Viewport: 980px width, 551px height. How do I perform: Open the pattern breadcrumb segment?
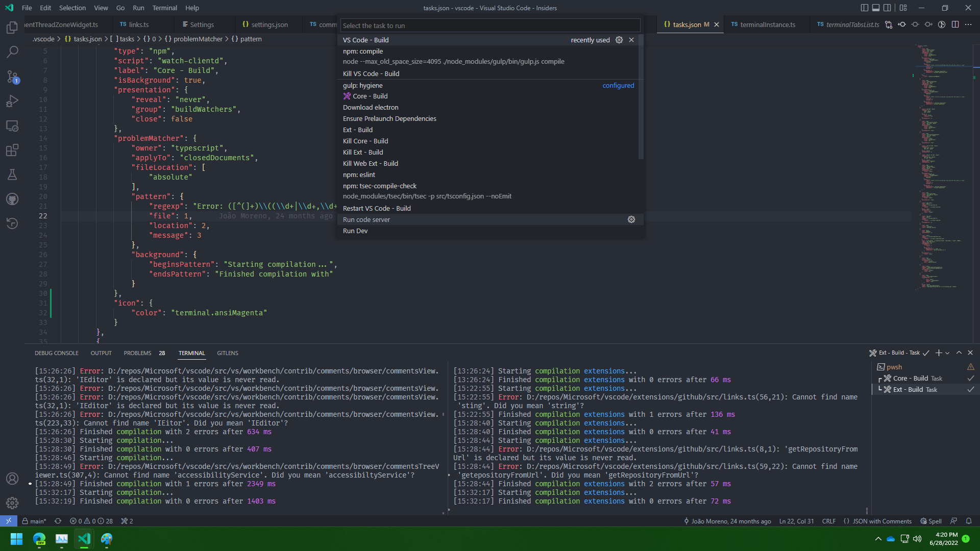pyautogui.click(x=247, y=39)
